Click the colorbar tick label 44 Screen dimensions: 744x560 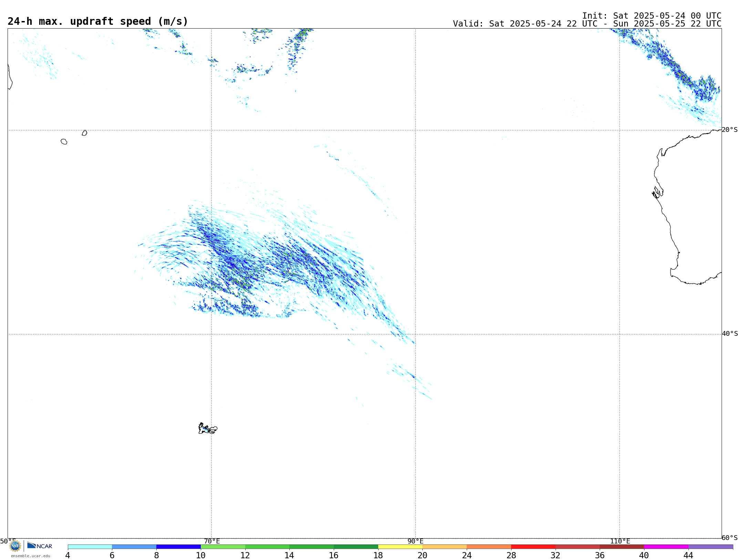(689, 556)
